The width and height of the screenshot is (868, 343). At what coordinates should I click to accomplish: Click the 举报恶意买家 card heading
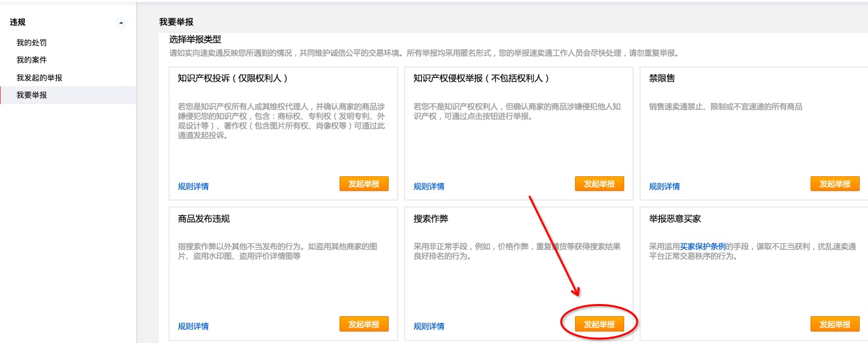point(675,218)
